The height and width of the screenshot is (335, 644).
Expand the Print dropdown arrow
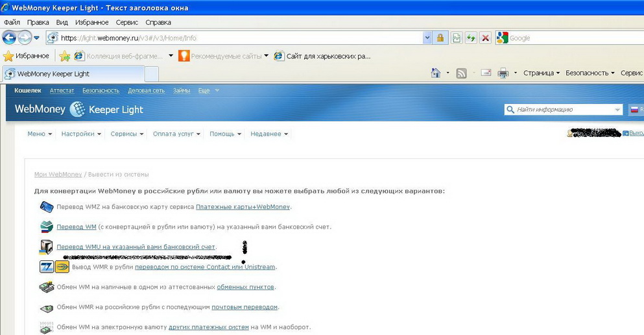(516, 73)
